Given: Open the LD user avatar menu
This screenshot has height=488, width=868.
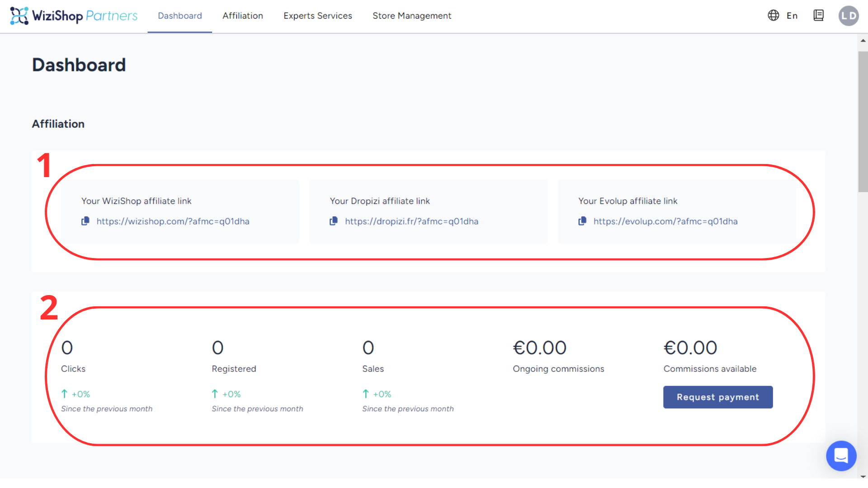Looking at the screenshot, I should [849, 16].
